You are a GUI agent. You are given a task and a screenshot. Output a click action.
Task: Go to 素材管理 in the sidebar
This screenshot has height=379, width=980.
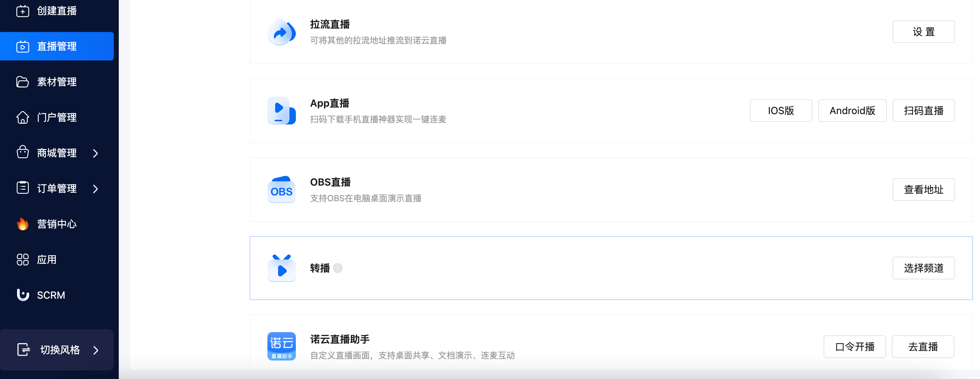(x=57, y=82)
